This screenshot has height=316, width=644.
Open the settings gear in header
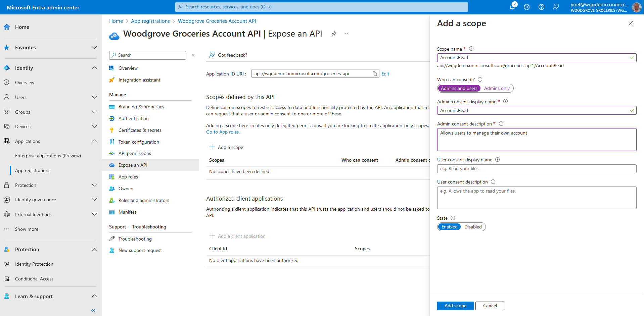pyautogui.click(x=526, y=7)
